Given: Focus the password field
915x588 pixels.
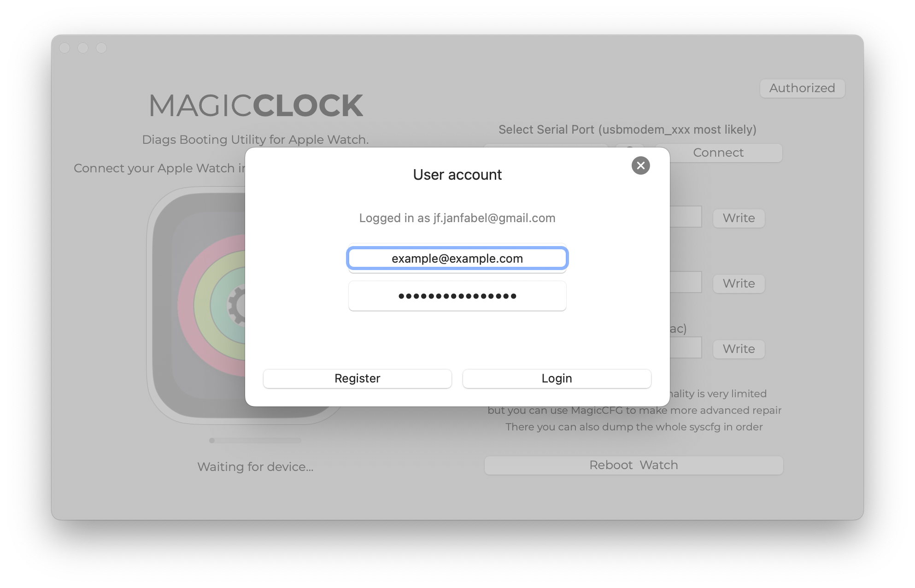Looking at the screenshot, I should (457, 296).
